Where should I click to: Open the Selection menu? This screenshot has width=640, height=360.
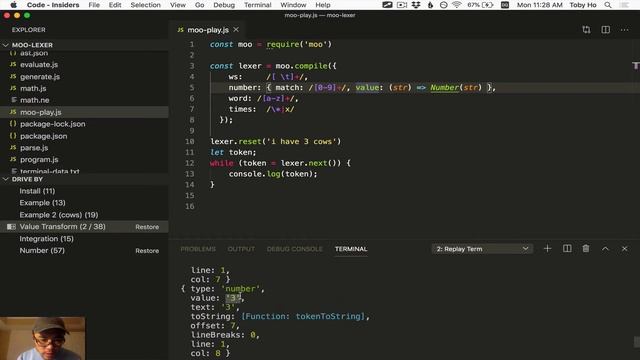pos(145,5)
